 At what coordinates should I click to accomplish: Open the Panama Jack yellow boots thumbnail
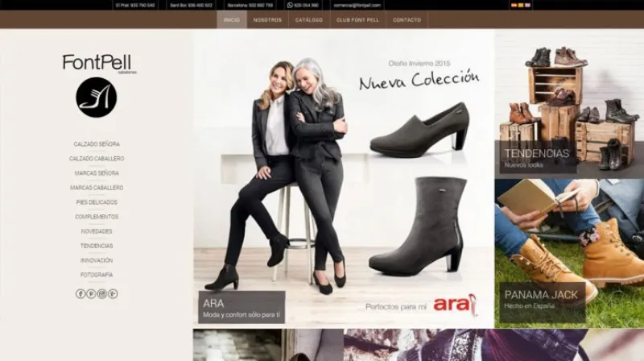[x=569, y=254]
